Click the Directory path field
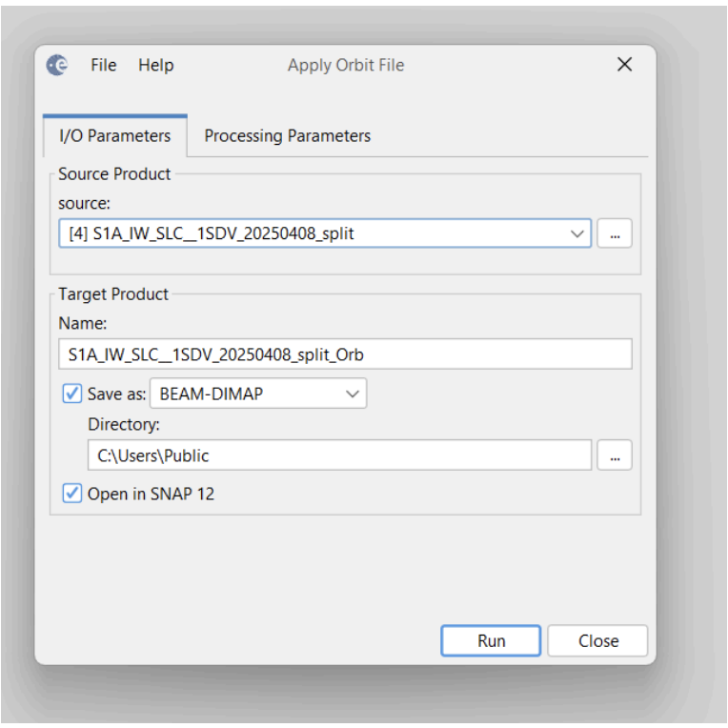Viewport: 728px width, 728px height. pyautogui.click(x=339, y=455)
